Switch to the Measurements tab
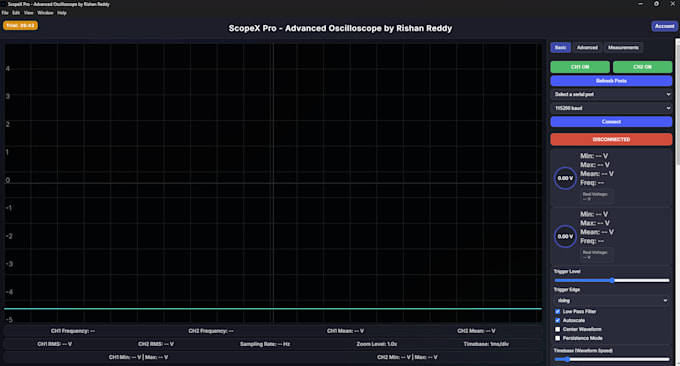 (x=623, y=48)
